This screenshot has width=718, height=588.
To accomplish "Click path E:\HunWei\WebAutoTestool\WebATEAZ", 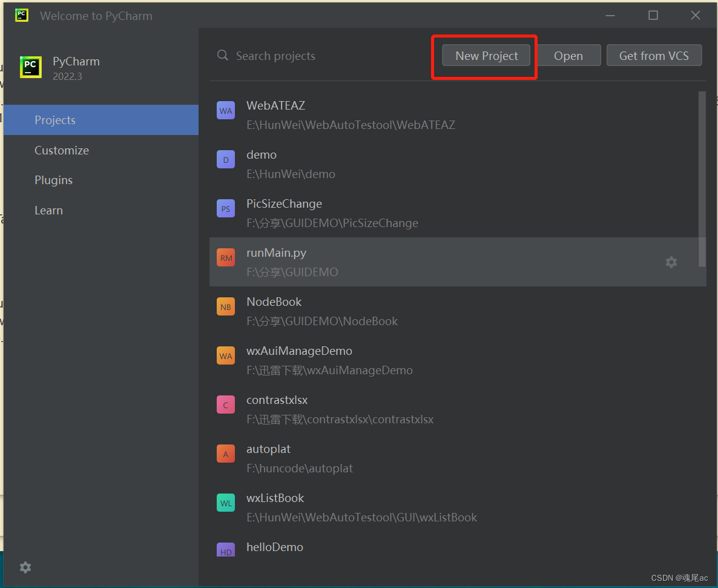I will point(351,125).
